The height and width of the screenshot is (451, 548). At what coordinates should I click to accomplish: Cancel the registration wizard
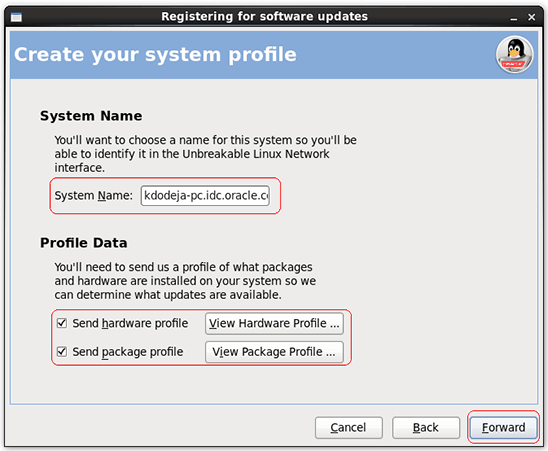[348, 427]
